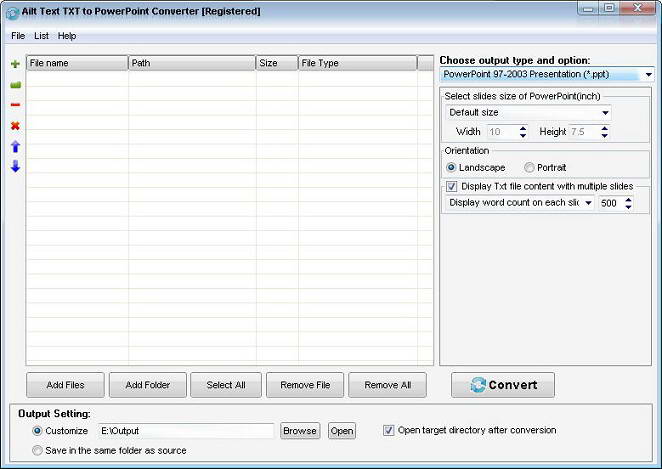Click the Open output folder button
Viewport: 662px width, 469px height.
(342, 431)
